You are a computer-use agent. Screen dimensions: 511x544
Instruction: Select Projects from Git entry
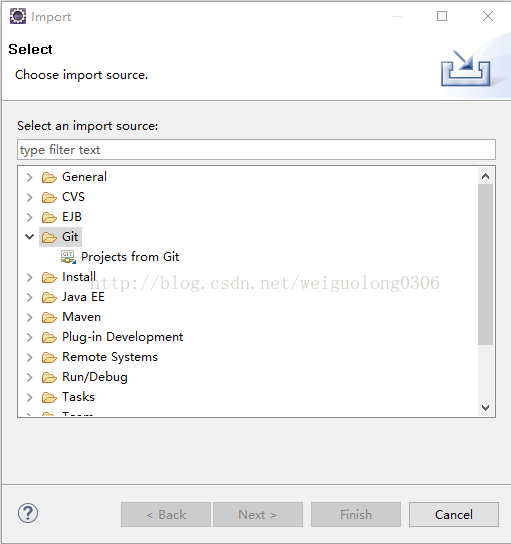pyautogui.click(x=130, y=257)
